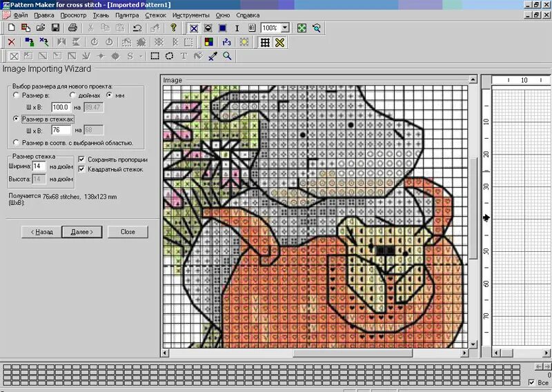The width and height of the screenshot is (552, 392).
Task: Toggle the yellow cross stitch display icon
Action: click(280, 43)
